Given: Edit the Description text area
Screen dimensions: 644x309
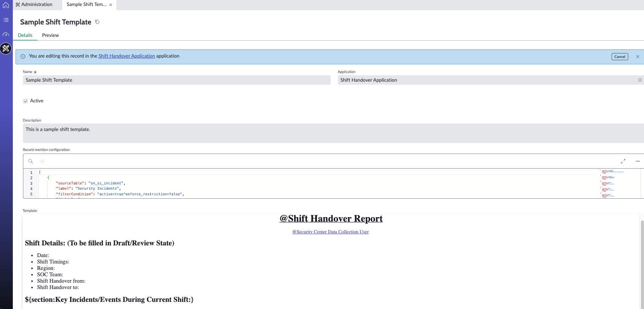Looking at the screenshot, I should [333, 133].
